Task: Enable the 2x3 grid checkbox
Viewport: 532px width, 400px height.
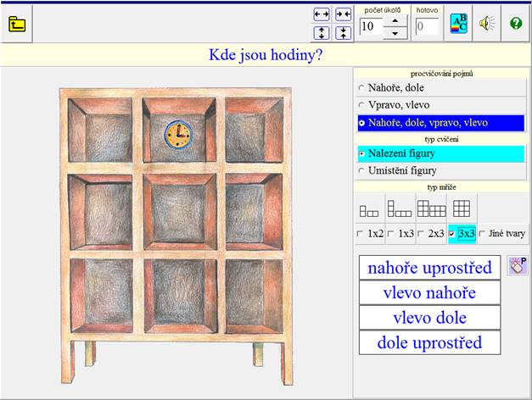Action: [421, 234]
